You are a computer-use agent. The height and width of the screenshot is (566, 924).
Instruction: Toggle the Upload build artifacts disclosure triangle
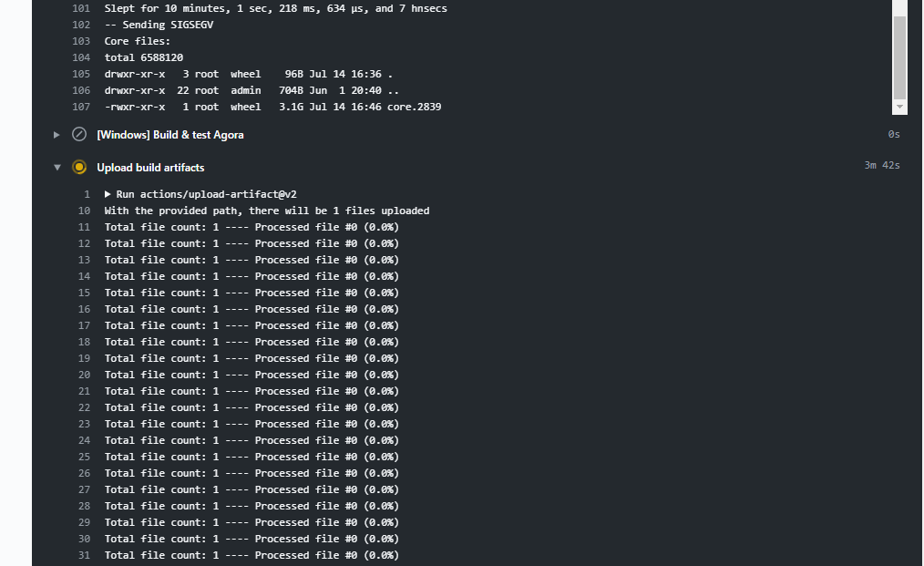pos(57,167)
